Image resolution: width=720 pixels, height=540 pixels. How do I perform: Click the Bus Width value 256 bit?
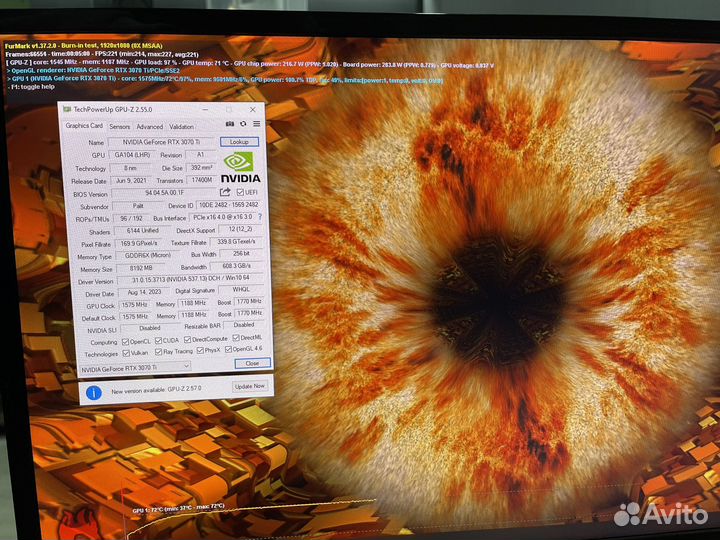coord(241,253)
